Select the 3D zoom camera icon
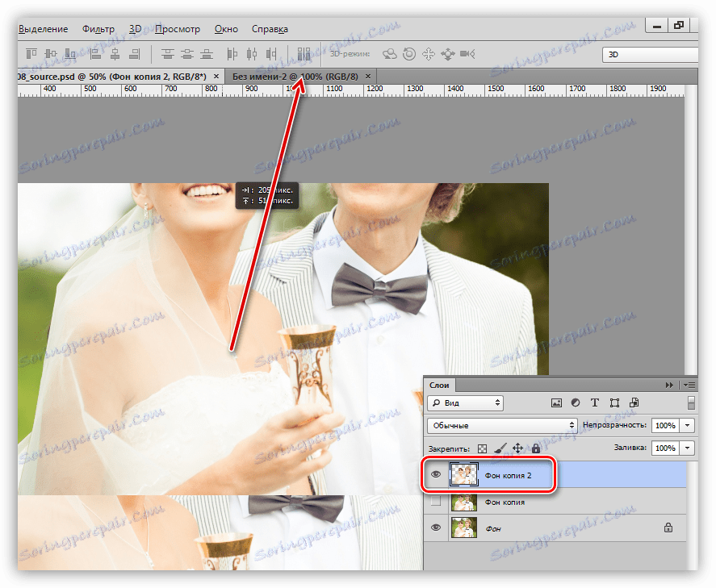 click(467, 54)
